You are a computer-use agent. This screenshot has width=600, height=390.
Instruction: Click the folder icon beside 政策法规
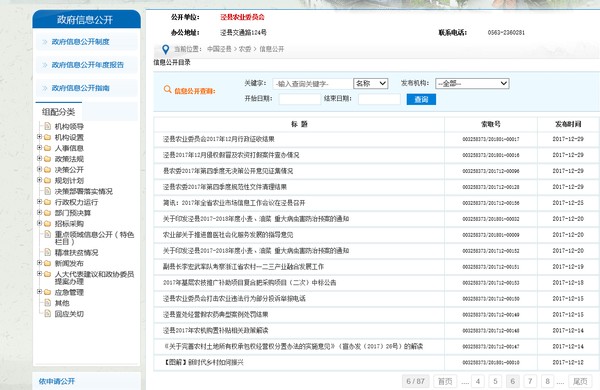47,158
